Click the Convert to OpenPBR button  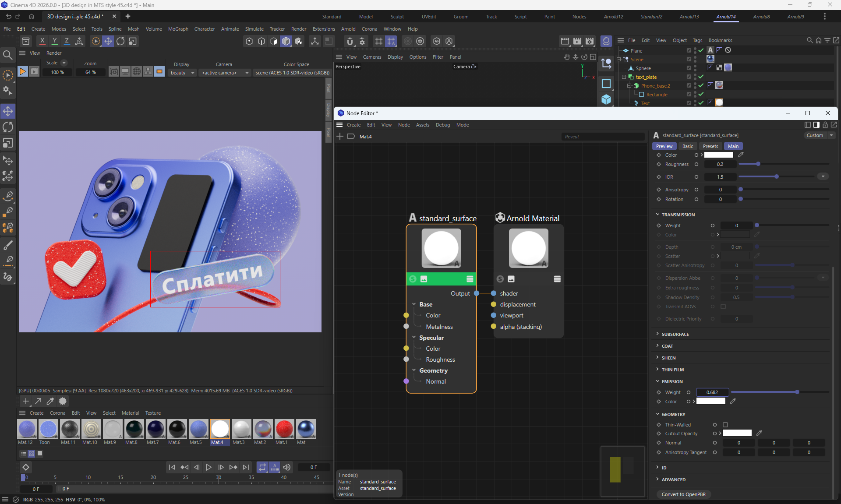point(683,494)
